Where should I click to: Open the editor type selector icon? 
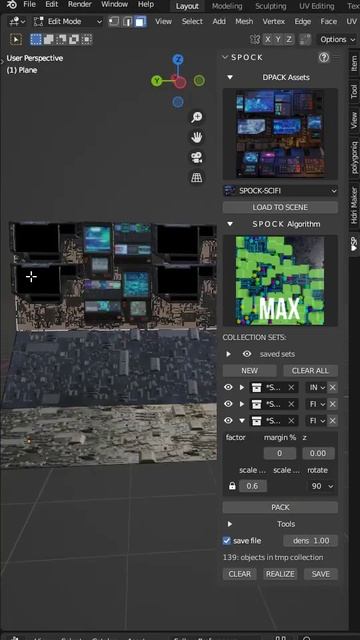[17, 22]
